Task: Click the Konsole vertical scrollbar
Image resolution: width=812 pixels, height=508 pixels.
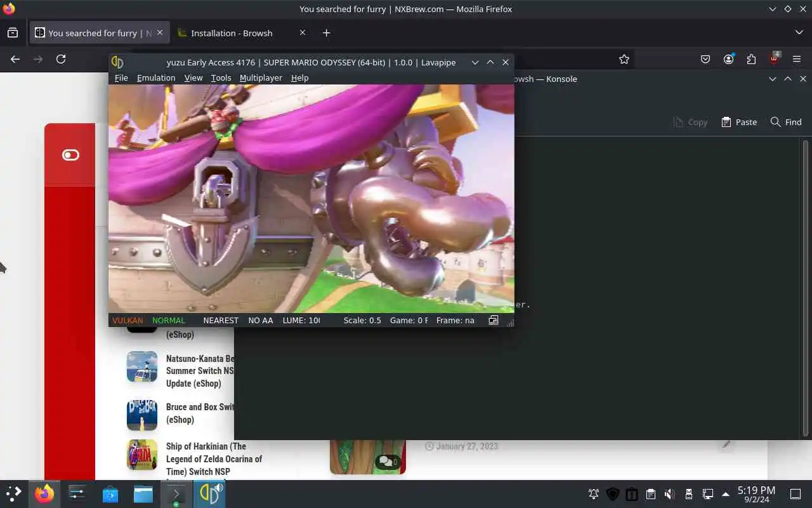Action: tap(806, 288)
